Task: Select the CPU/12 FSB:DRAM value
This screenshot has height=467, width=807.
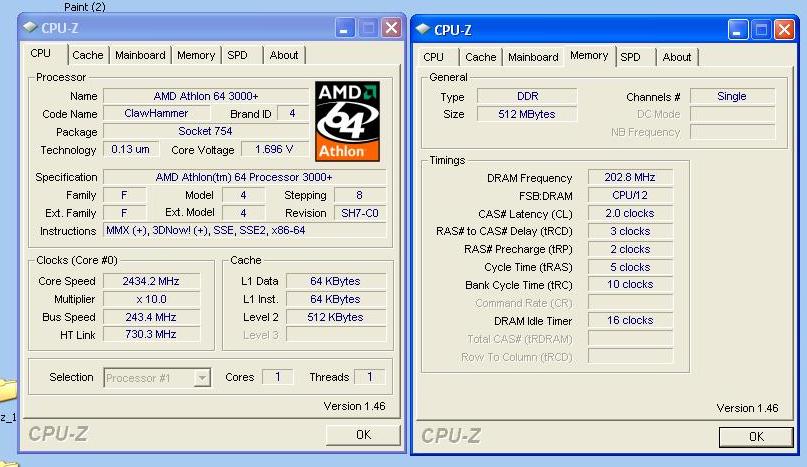Action: coord(630,195)
